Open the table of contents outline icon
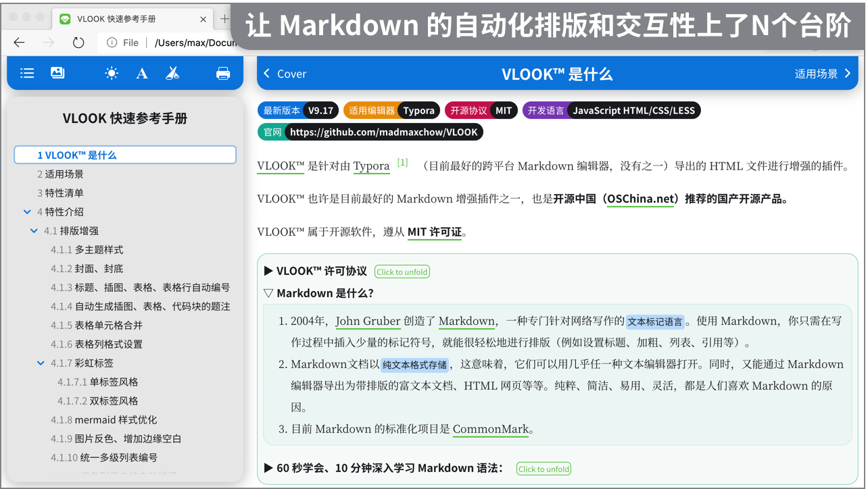Screen dimensions: 868x489 [27, 73]
